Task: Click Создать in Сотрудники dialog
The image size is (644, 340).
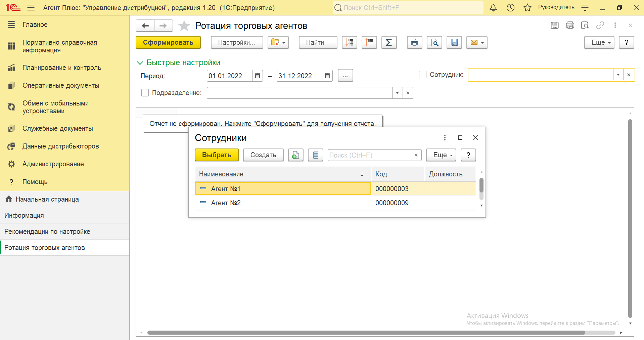Action: (263, 155)
